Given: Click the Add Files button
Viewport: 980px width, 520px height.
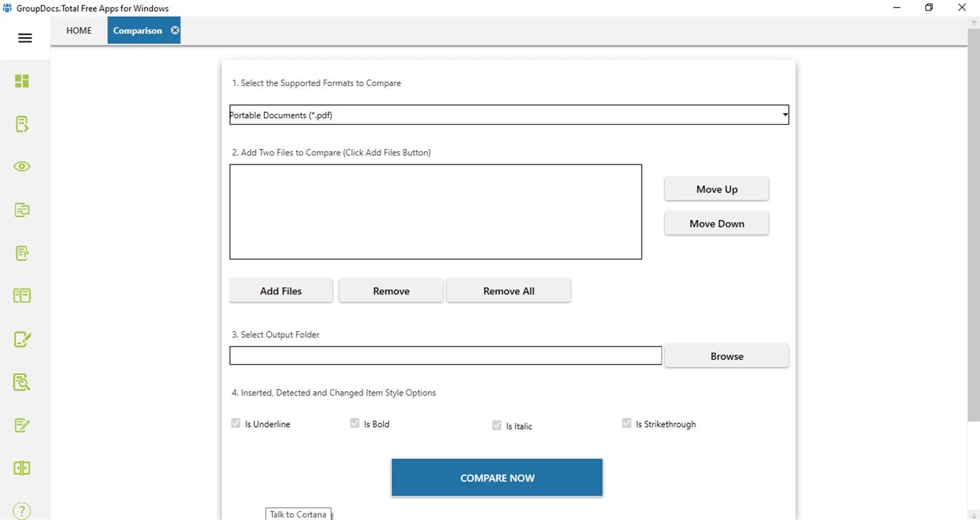Looking at the screenshot, I should (281, 291).
